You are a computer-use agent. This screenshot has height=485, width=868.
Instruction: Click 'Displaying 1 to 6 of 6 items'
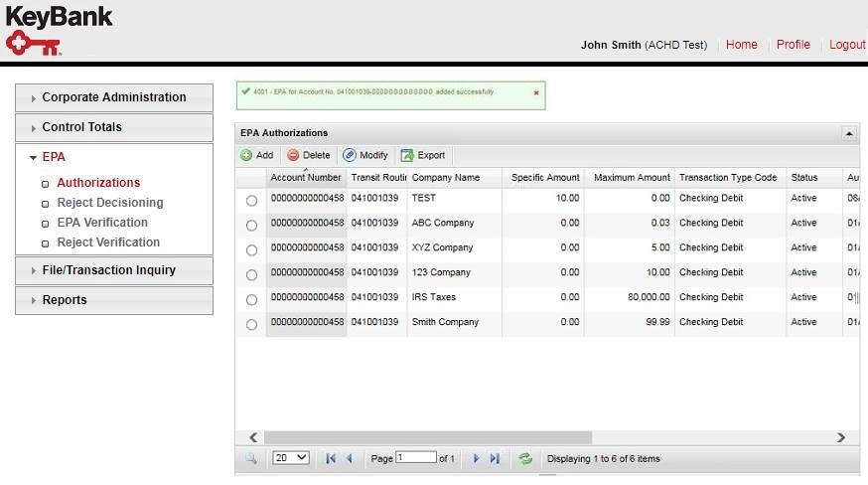tap(604, 459)
